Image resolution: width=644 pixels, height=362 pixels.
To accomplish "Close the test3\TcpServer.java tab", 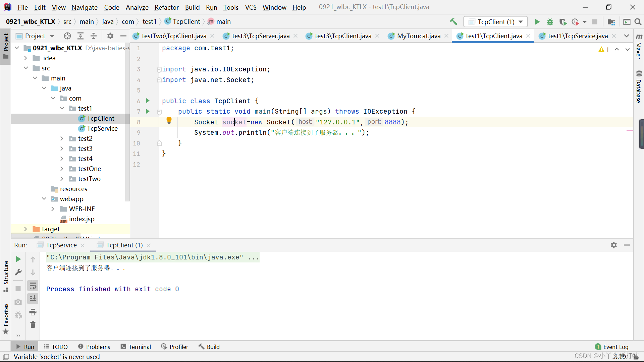I will [296, 36].
